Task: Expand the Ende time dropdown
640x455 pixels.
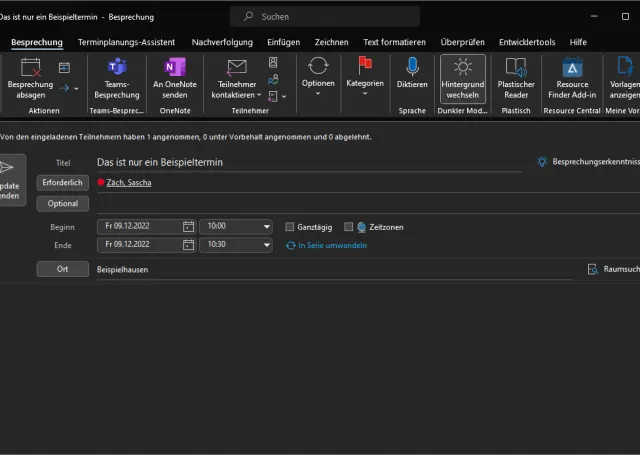Action: point(266,244)
